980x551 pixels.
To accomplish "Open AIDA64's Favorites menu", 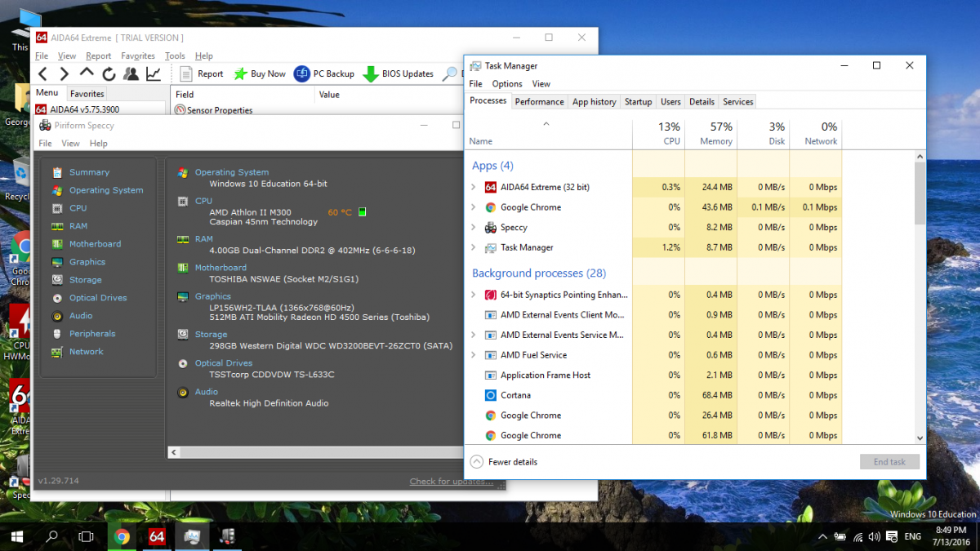I will [x=138, y=56].
